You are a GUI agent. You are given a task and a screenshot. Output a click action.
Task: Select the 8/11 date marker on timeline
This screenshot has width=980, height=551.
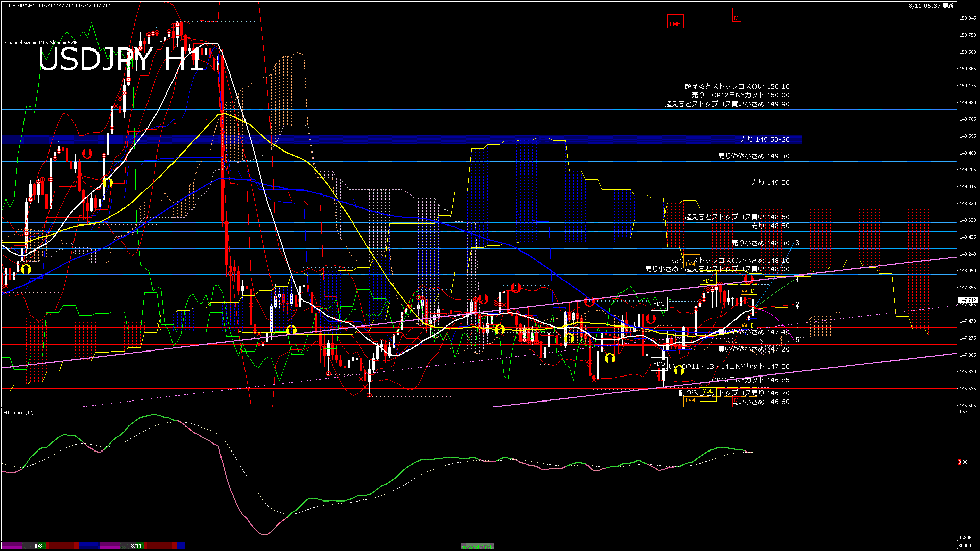pos(136,546)
